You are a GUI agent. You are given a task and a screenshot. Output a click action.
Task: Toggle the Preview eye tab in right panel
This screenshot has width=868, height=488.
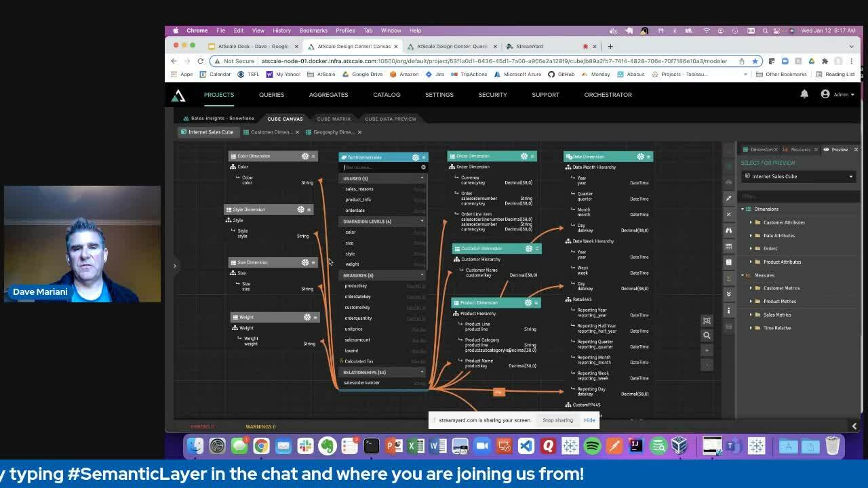click(836, 149)
